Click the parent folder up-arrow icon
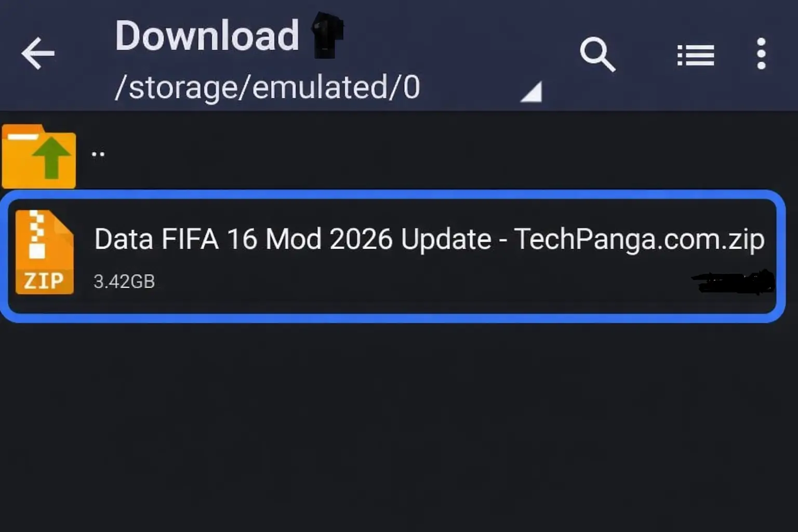This screenshot has height=532, width=798. pos(39,155)
